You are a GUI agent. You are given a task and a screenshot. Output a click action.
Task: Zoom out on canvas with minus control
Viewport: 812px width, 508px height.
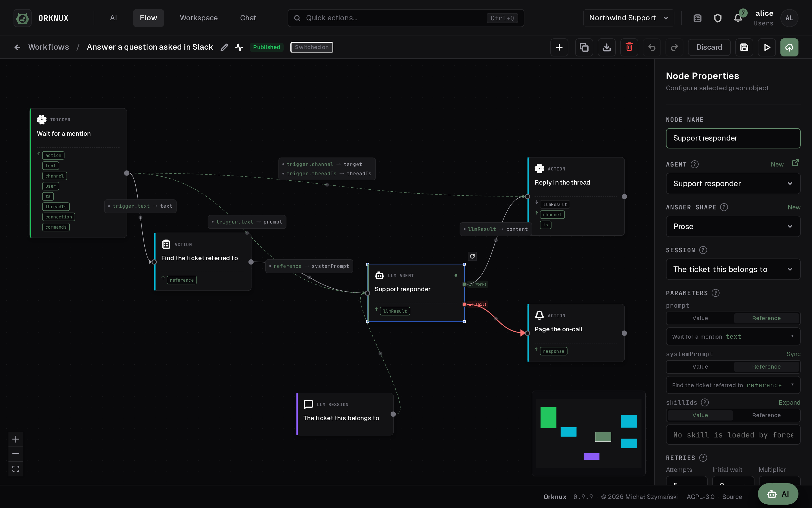click(16, 454)
